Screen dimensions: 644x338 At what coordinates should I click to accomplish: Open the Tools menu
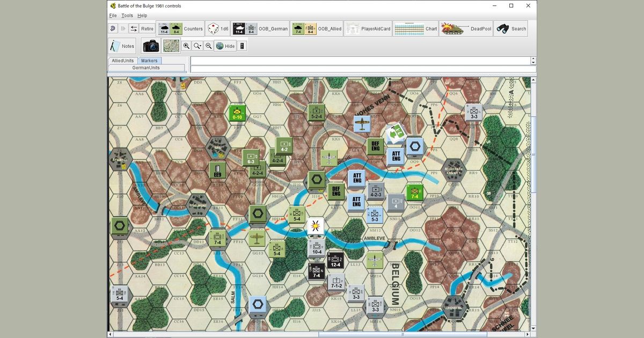(x=127, y=16)
